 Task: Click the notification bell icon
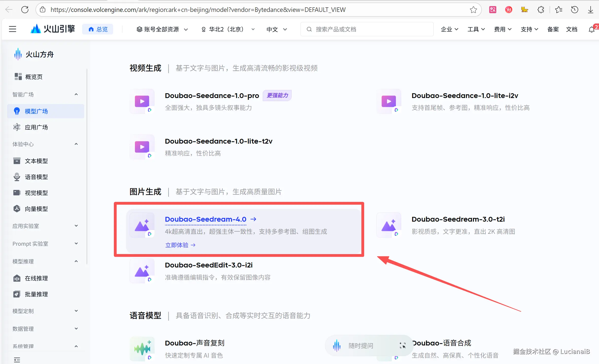[x=591, y=29]
